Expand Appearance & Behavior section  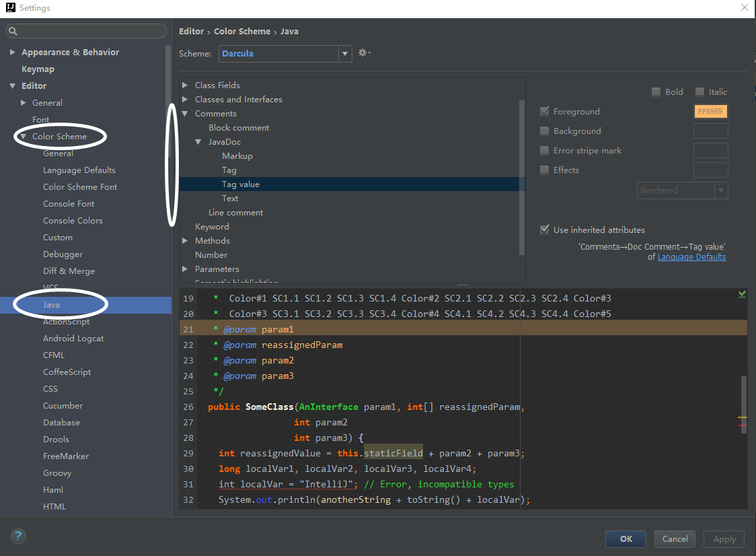pos(12,52)
